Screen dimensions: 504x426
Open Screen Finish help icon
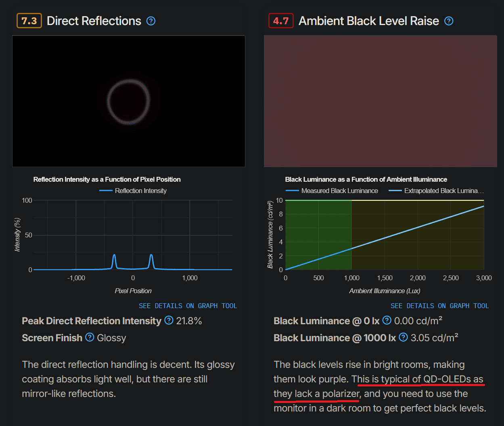tap(90, 338)
